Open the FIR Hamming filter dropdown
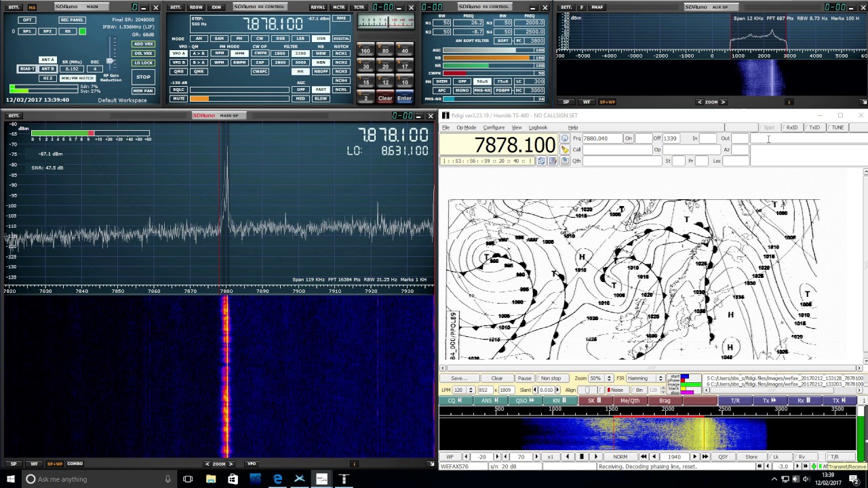Viewport: 868px width, 488px height. (x=660, y=378)
